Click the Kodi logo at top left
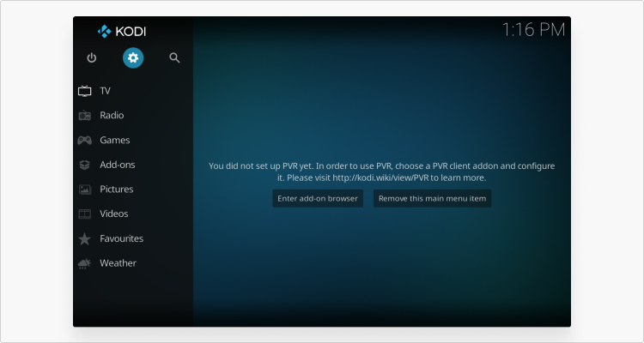Screen dimensions: 644x343 (122, 32)
